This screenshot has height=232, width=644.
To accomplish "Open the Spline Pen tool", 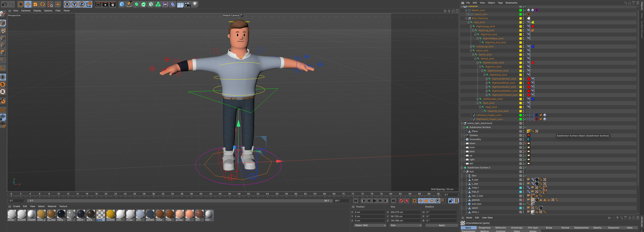I will (129, 4).
